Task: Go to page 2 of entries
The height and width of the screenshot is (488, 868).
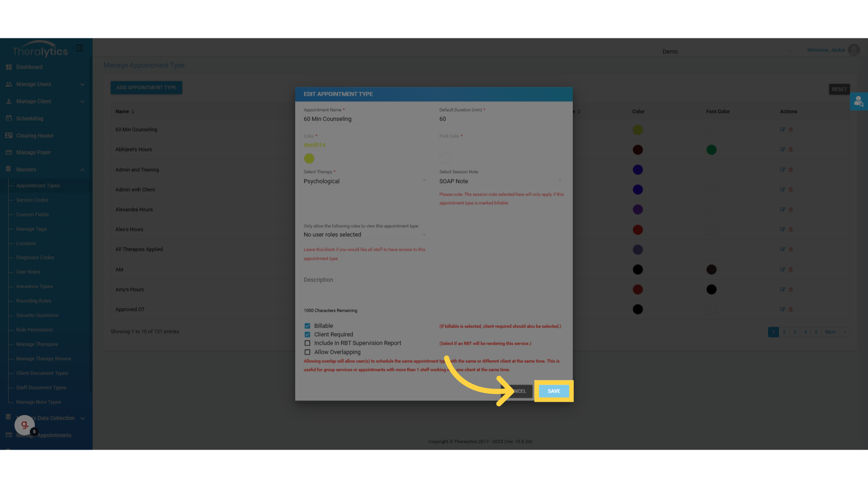Action: coord(784,332)
